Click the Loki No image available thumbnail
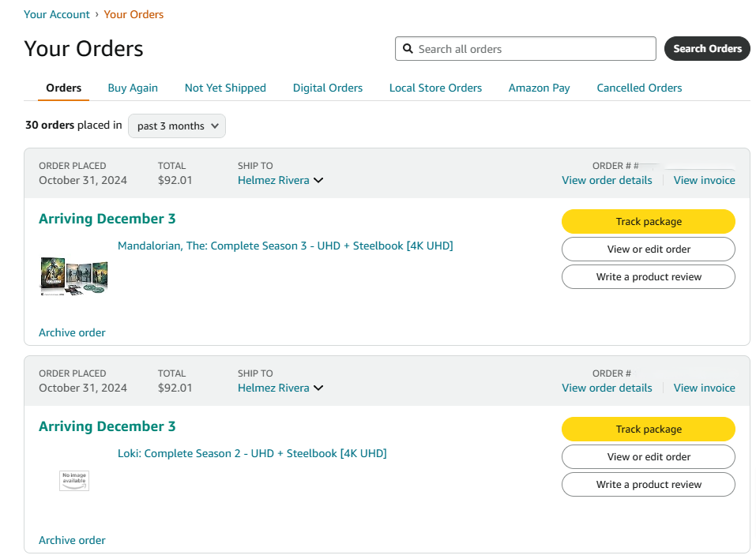This screenshot has width=756, height=559. tap(74, 481)
